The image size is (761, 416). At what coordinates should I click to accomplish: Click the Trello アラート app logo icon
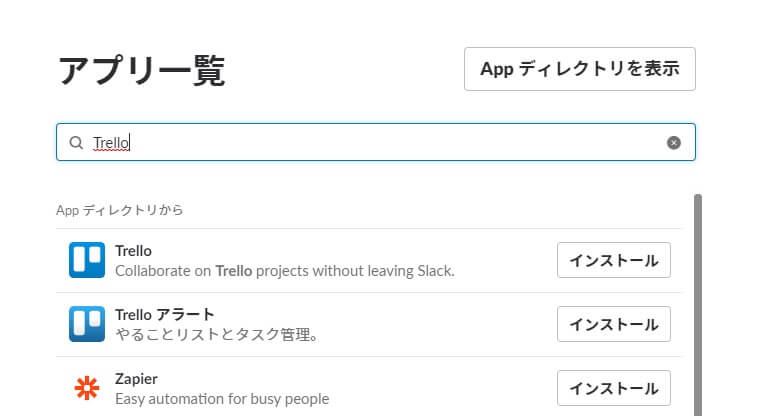(87, 324)
